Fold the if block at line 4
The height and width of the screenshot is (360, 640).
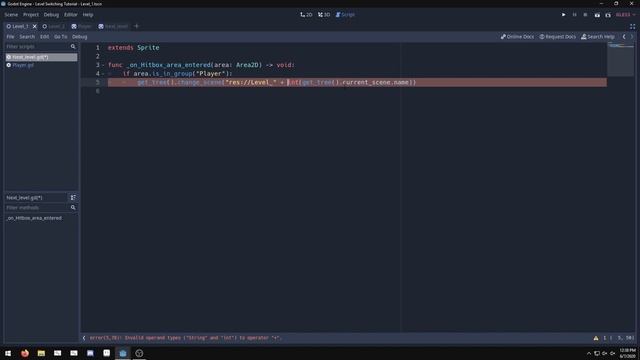[103, 74]
